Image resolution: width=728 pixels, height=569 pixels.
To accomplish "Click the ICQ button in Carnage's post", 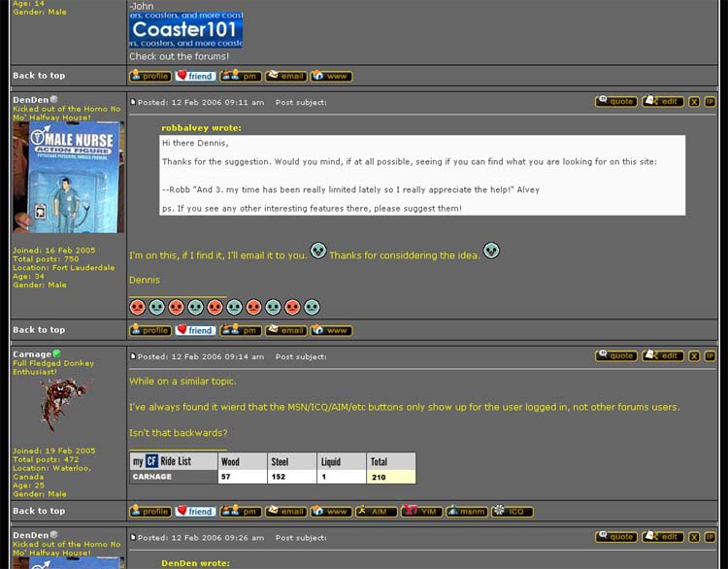I will 512,511.
